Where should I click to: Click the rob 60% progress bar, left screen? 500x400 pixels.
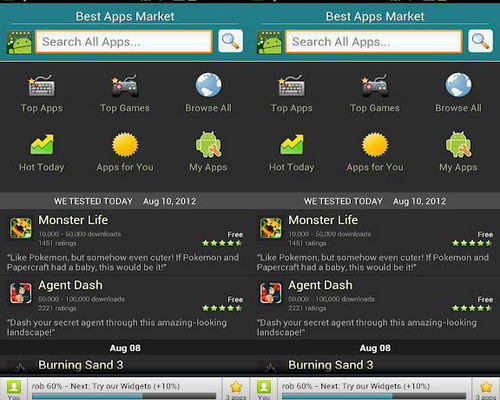[x=124, y=396]
